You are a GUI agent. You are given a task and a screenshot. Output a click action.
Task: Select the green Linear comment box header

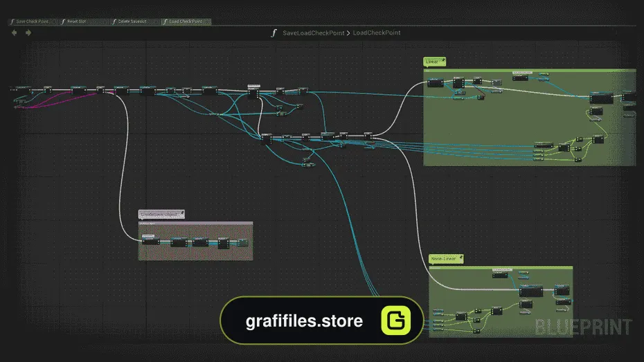[530, 71]
